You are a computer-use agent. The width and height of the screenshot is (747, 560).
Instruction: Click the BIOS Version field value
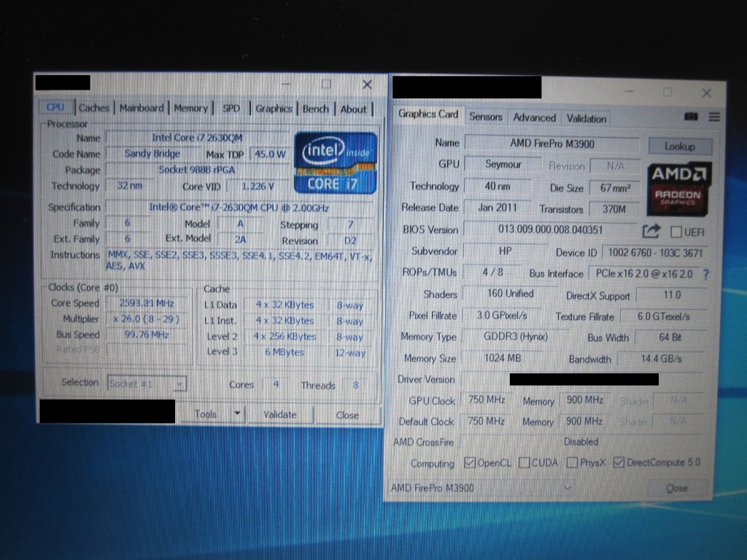[550, 230]
